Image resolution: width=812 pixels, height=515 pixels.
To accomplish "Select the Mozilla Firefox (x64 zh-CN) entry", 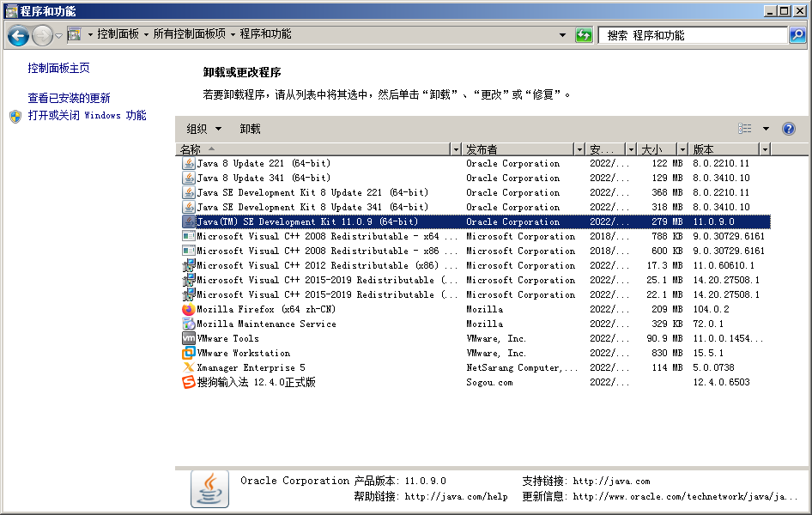I will [x=476, y=309].
